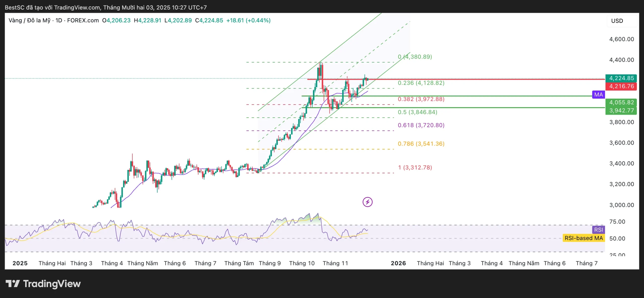The width and height of the screenshot is (644, 298).
Task: Click the Vàng / Đô la Mỹ symbol title
Action: pos(29,20)
